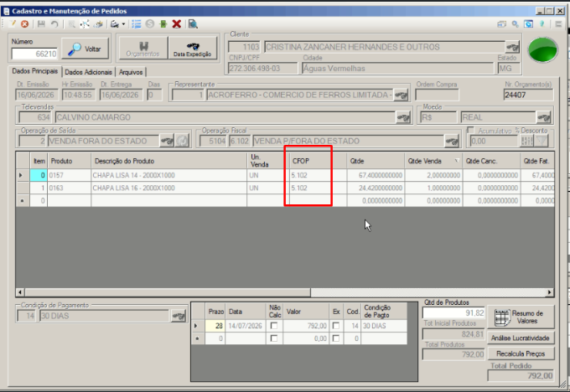
Task: Toggle the Acumulativo checkbox
Action: pyautogui.click(x=471, y=130)
